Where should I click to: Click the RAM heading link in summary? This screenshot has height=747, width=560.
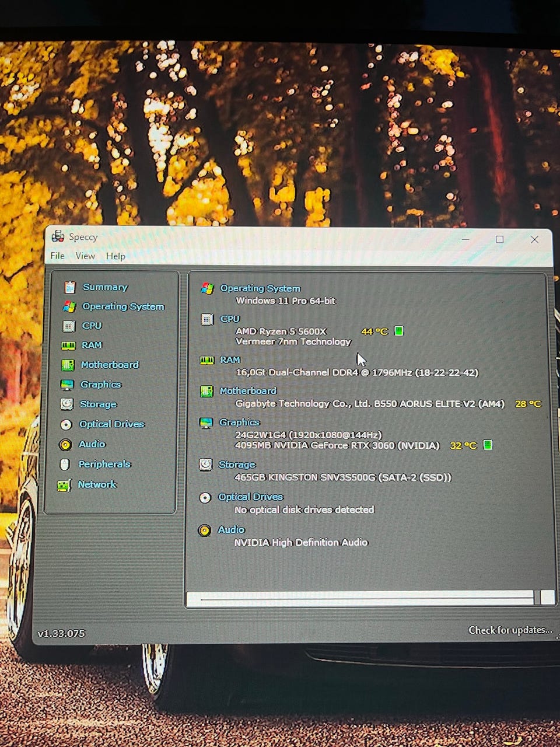(x=230, y=360)
